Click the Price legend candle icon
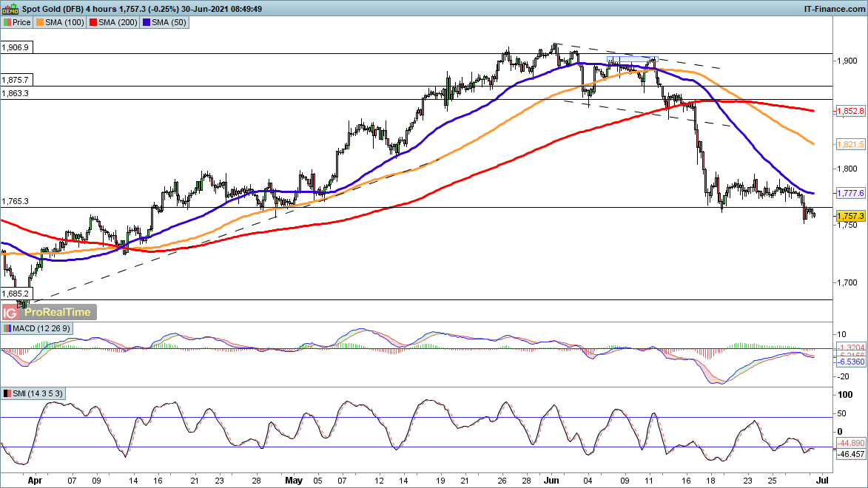Screen dimensions: 868x488 7,22
